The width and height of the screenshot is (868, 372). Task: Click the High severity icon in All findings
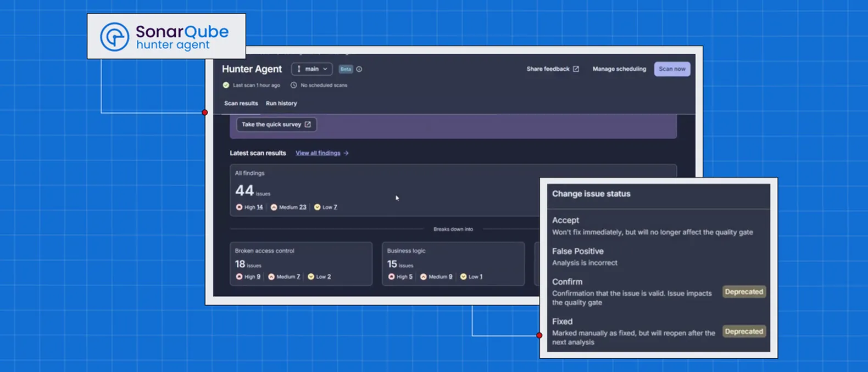click(x=239, y=207)
